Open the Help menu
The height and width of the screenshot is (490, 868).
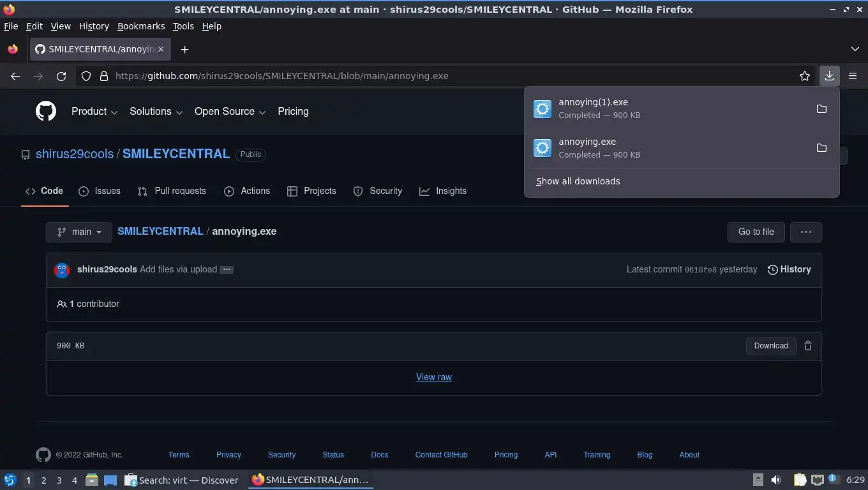[211, 26]
